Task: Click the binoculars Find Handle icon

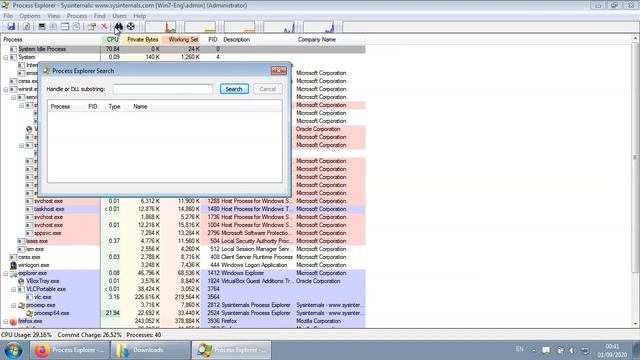Action: [118, 27]
